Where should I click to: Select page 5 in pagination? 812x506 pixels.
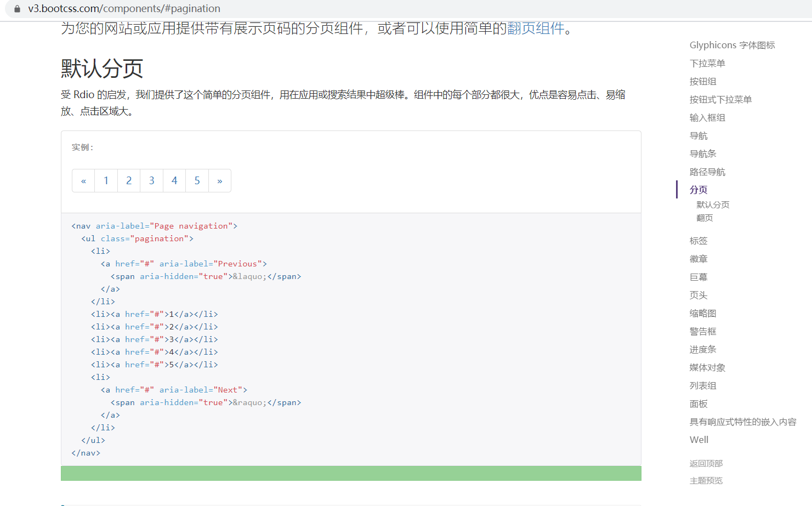tap(197, 181)
